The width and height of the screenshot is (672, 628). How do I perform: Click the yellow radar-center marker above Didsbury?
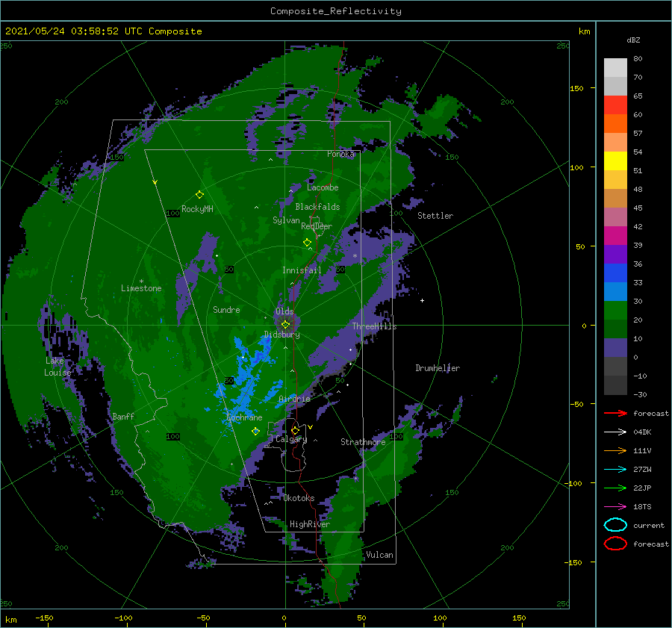click(285, 325)
